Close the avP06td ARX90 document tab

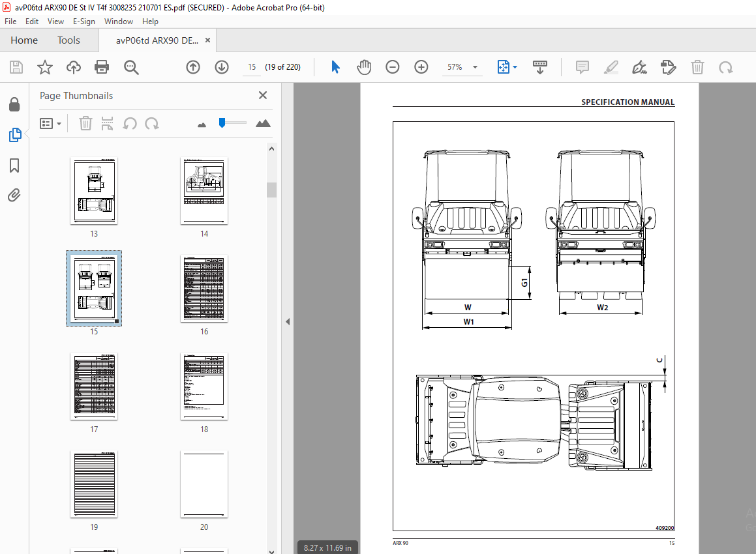tap(208, 40)
